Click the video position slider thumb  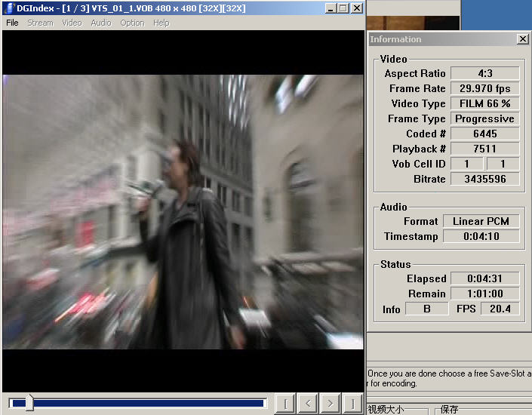coord(29,403)
